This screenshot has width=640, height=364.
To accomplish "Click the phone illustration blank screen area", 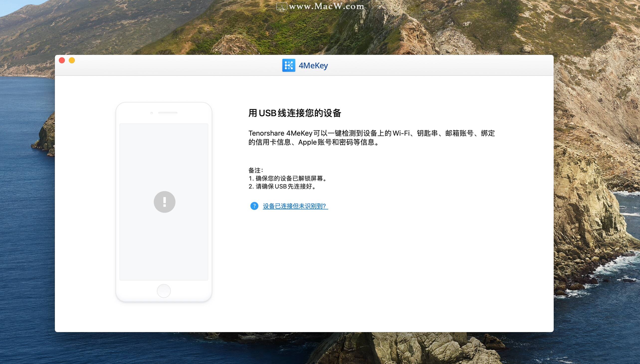I will (x=164, y=202).
